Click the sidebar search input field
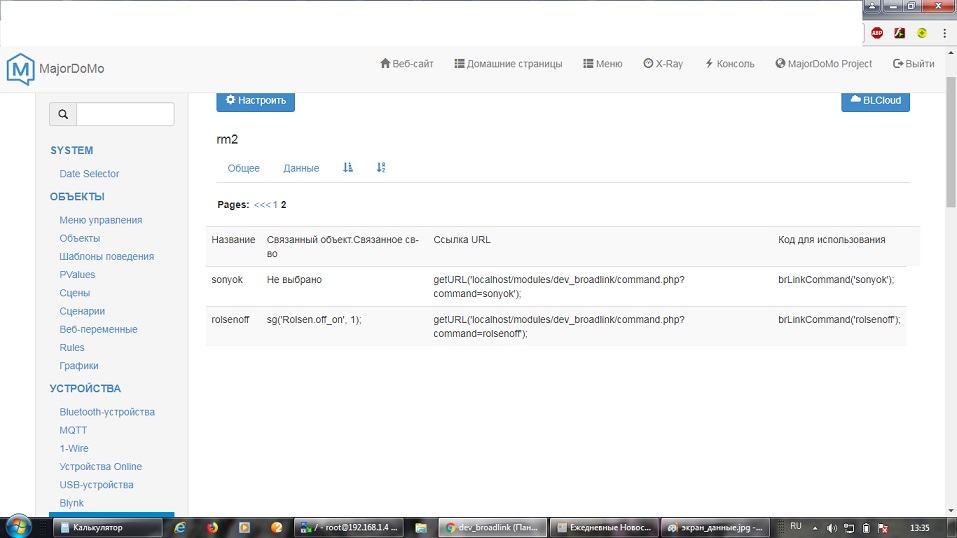The image size is (957, 538). pyautogui.click(x=125, y=114)
